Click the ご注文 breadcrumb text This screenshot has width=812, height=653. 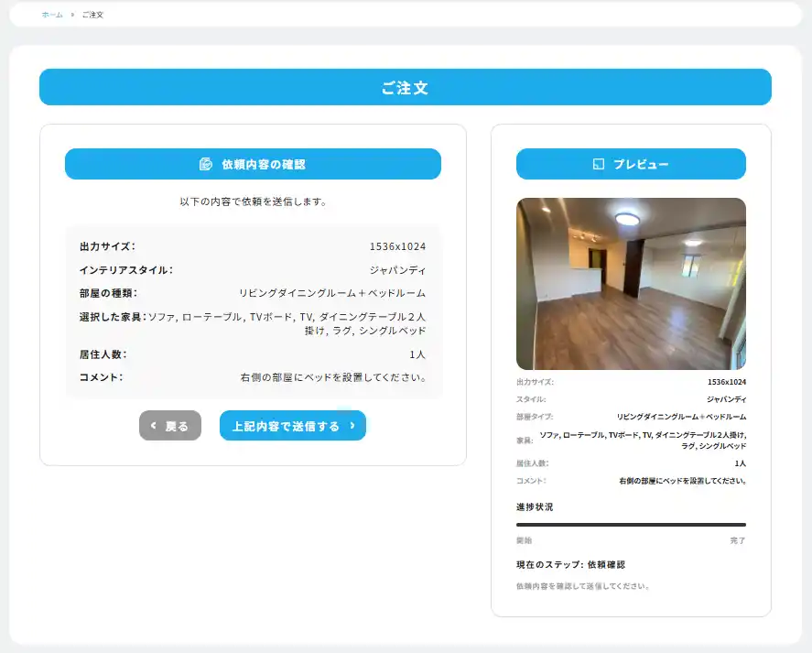point(92,15)
